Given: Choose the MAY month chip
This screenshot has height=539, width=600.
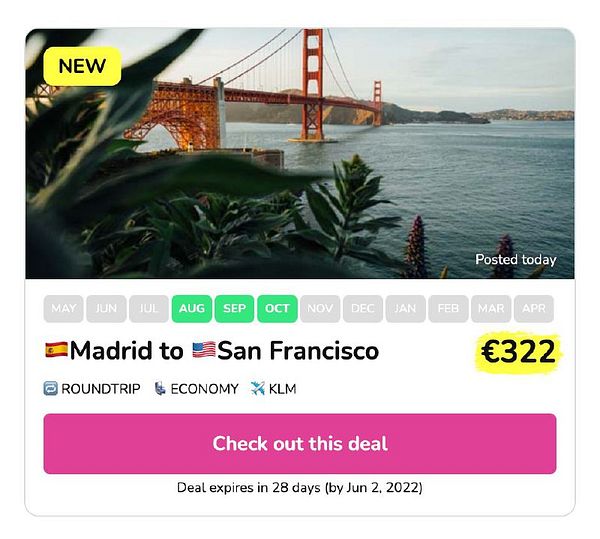Looking at the screenshot, I should pyautogui.click(x=64, y=309).
